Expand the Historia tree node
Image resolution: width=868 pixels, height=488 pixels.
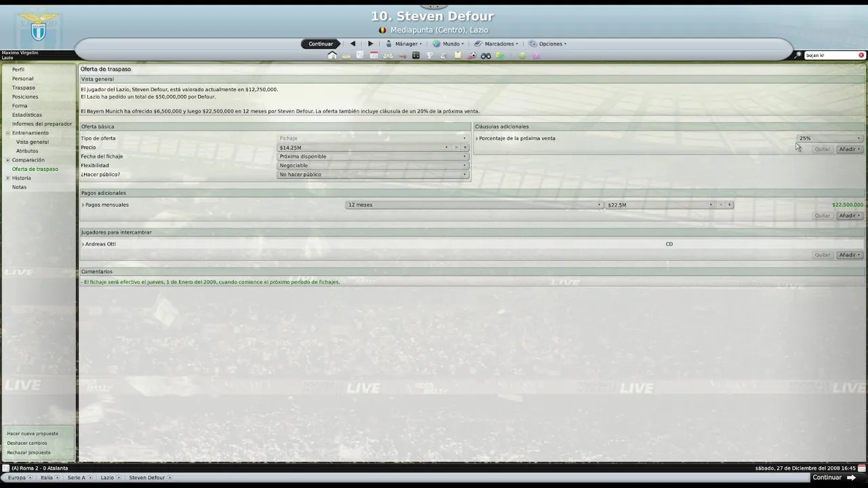(8, 178)
